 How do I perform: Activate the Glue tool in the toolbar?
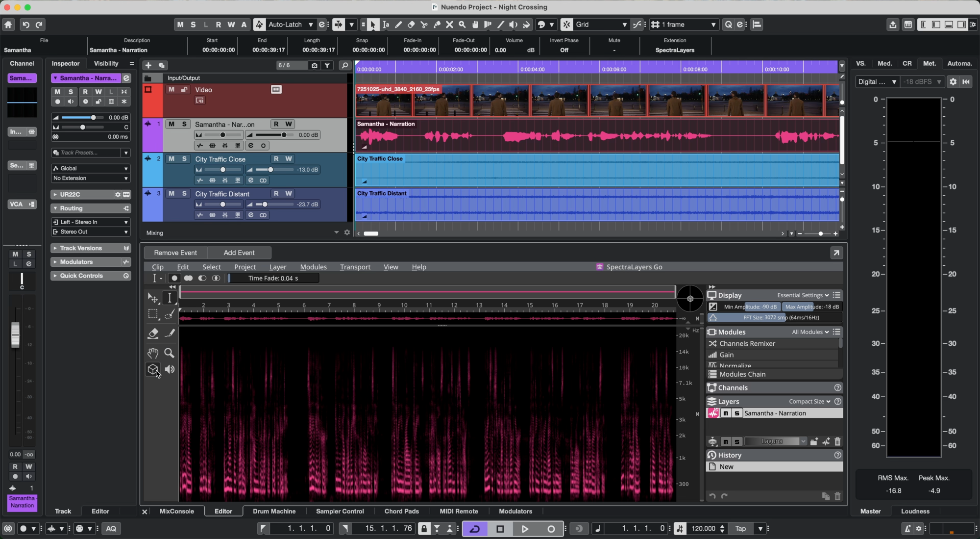437,25
